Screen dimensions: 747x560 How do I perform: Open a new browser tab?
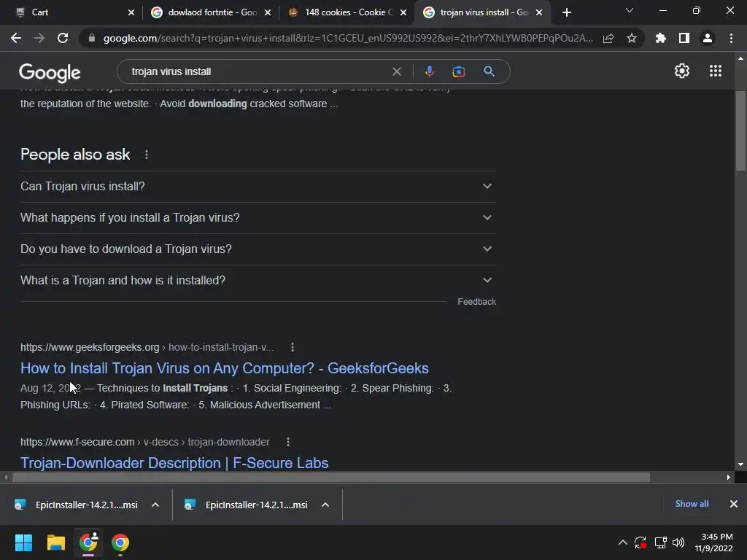pyautogui.click(x=566, y=12)
